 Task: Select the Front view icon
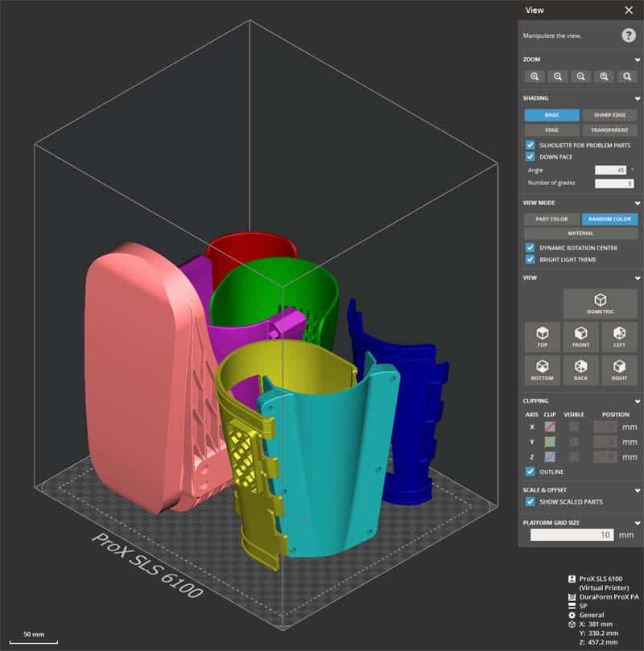(x=581, y=336)
